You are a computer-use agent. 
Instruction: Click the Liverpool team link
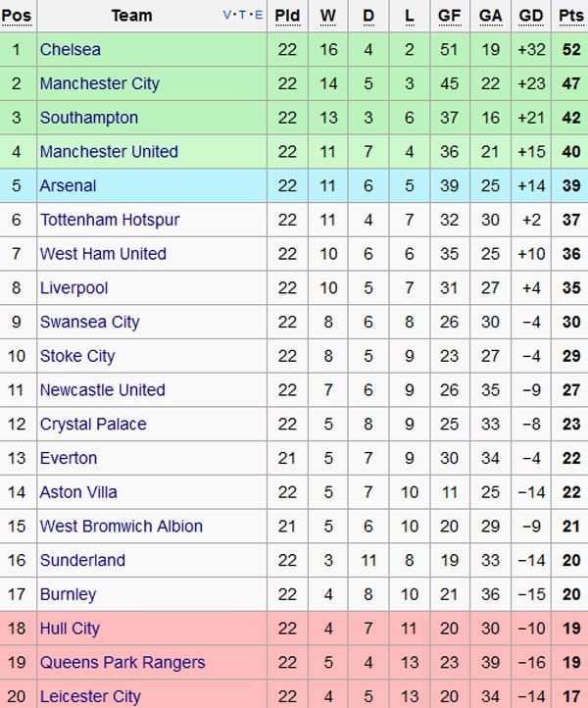(73, 288)
